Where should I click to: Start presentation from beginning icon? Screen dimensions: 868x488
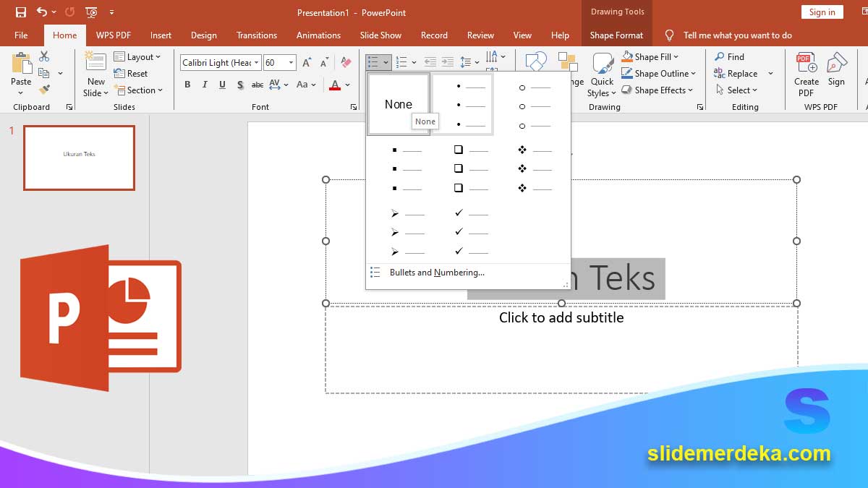tap(91, 12)
